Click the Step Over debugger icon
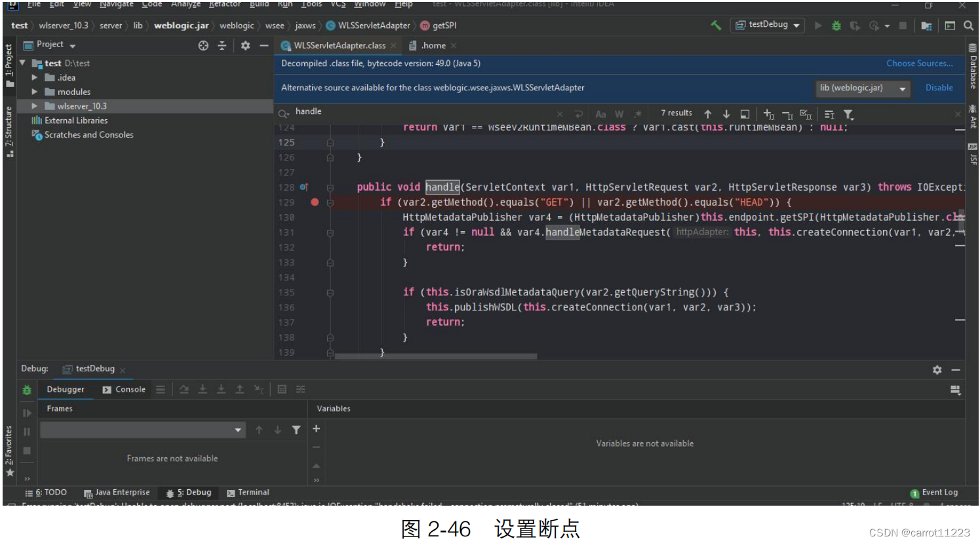Screen dimensions: 980x543 [x=184, y=389]
